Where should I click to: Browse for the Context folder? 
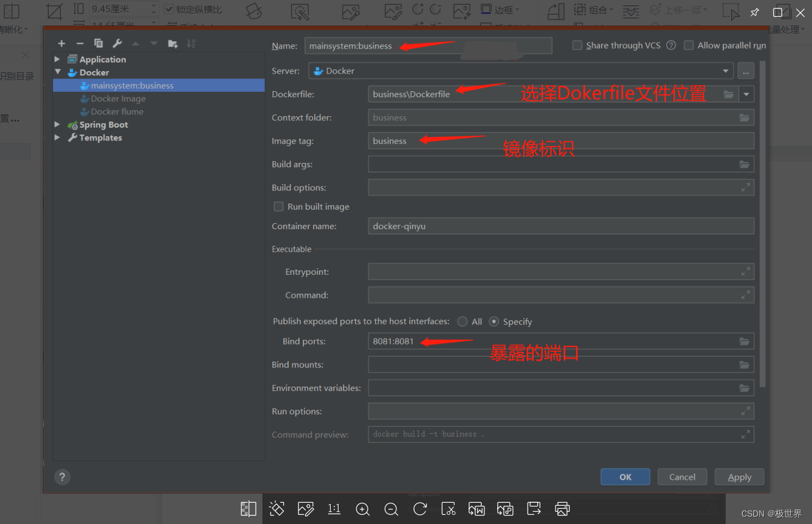[745, 117]
